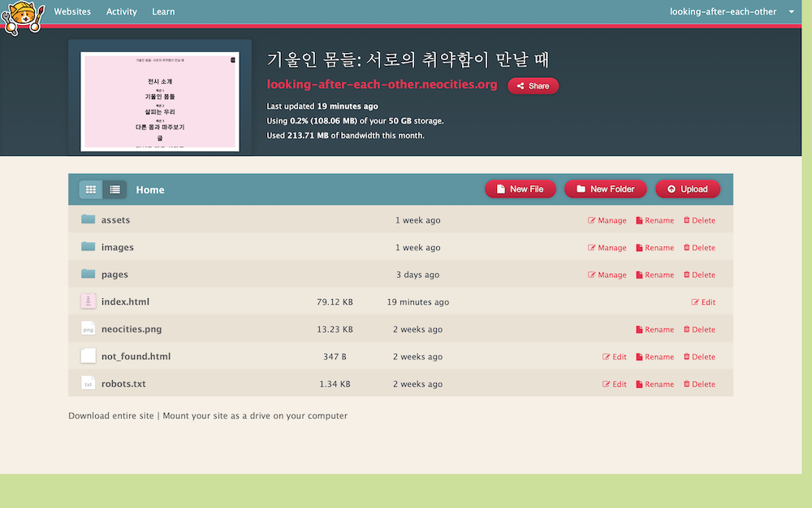812x508 pixels.
Task: Delete not_found.html
Action: pyautogui.click(x=699, y=357)
